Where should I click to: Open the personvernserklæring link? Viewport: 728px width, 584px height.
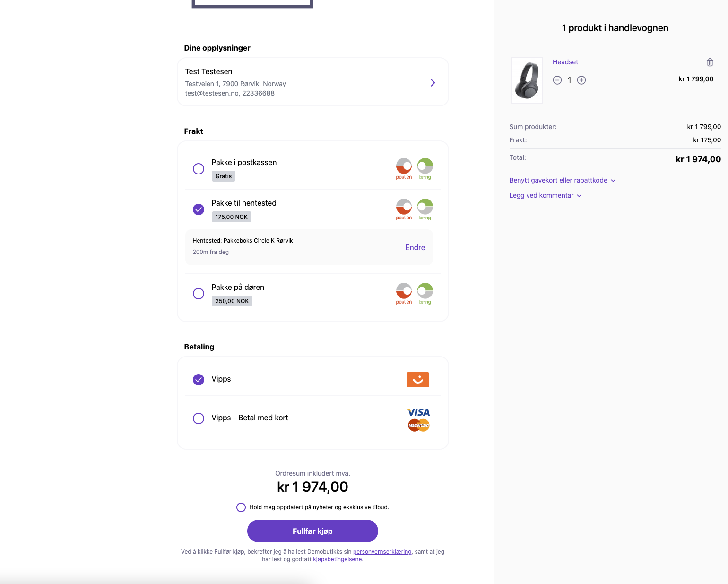point(382,552)
